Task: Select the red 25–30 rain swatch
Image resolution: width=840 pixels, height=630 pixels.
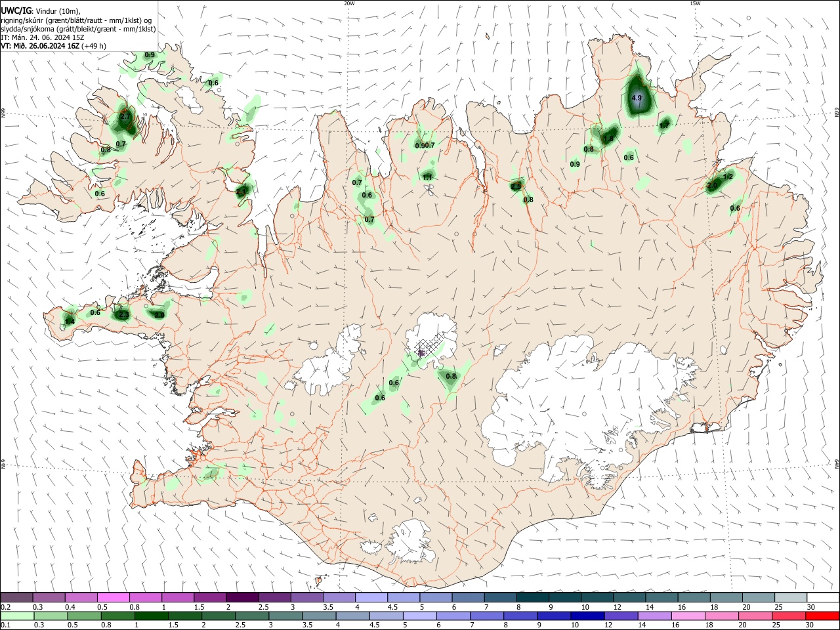Action: [789, 616]
